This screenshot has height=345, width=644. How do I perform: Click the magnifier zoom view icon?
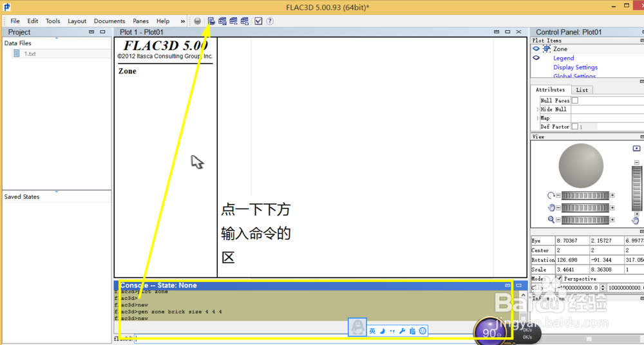tap(551, 219)
